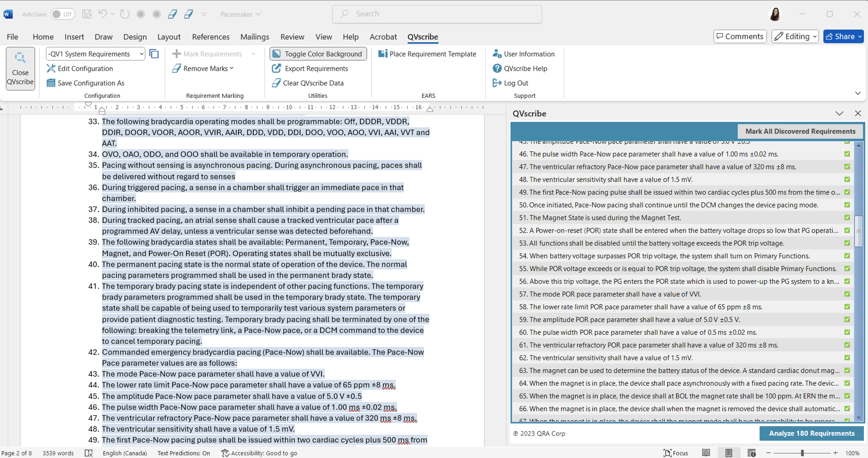This screenshot has width=868, height=458.
Task: Uncheck requirement 46 pulse width checkbox
Action: pyautogui.click(x=847, y=154)
